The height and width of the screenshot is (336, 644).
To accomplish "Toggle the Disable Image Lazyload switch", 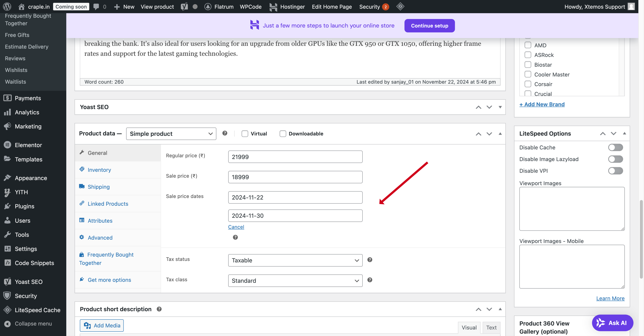I will click(x=615, y=159).
